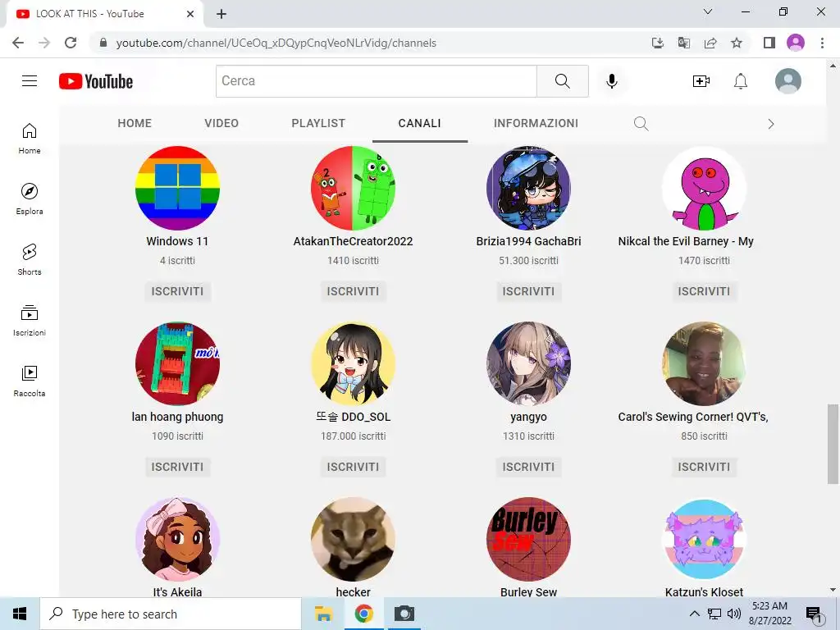
Task: Open the account avatar menu
Action: click(x=788, y=81)
